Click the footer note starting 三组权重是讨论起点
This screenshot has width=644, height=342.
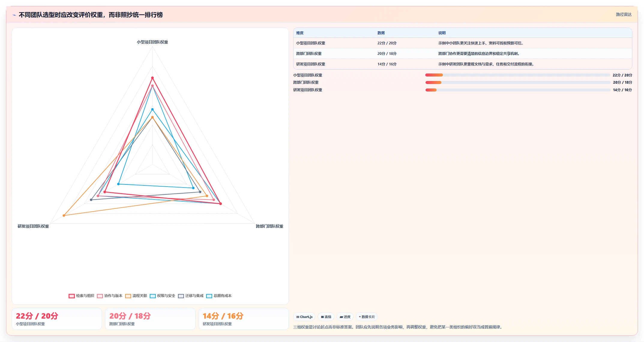click(399, 327)
